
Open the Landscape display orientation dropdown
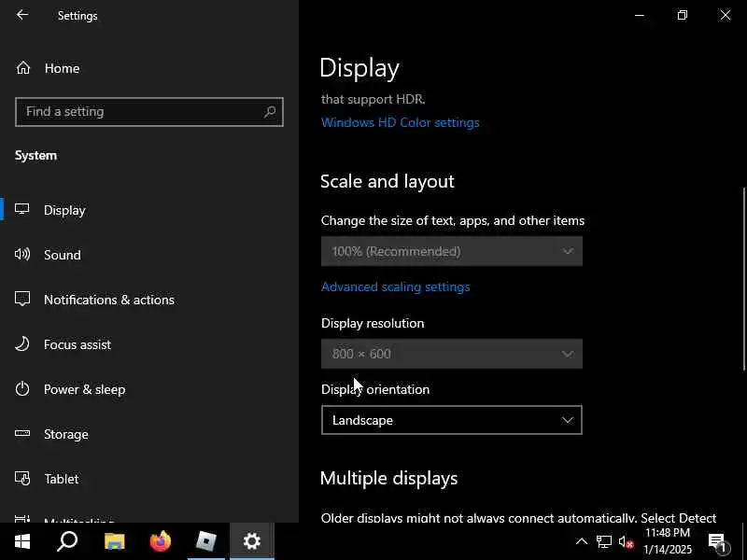coord(452,420)
